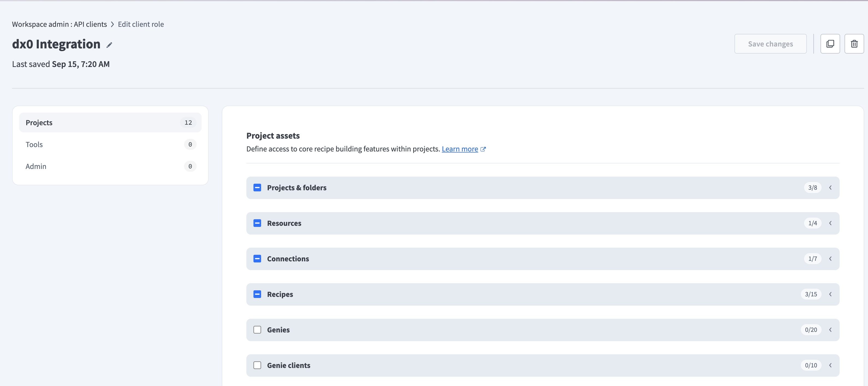Open the Learn more link

click(x=460, y=149)
